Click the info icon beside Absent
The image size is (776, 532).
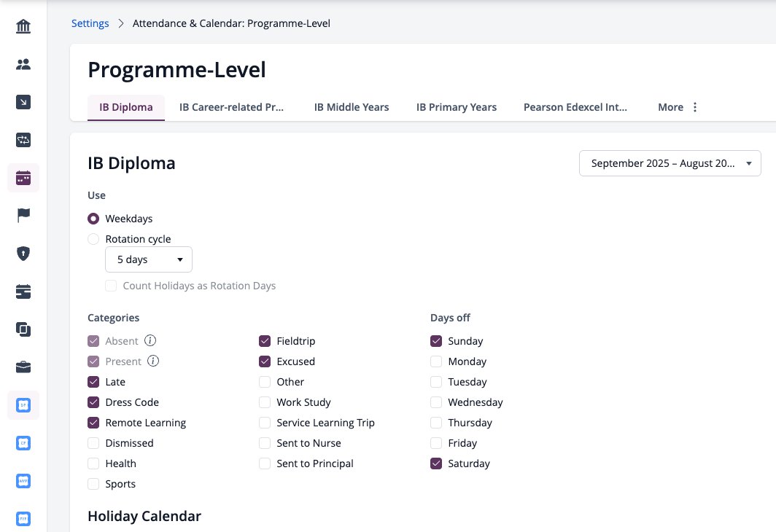pos(150,340)
